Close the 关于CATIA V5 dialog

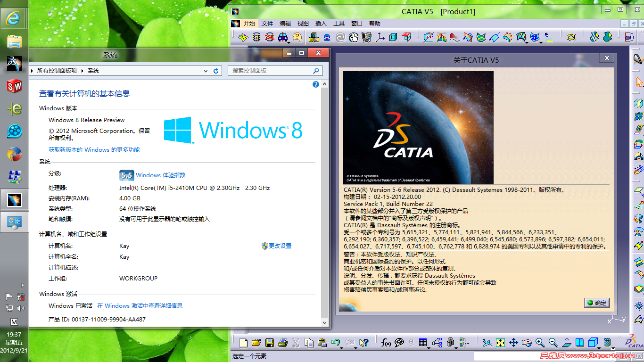tap(606, 58)
